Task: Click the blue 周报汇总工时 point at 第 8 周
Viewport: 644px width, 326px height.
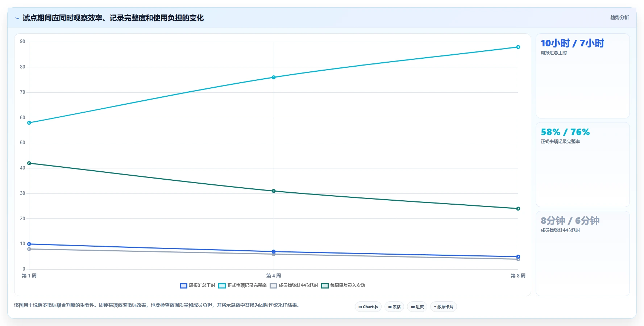Action: pyautogui.click(x=518, y=257)
